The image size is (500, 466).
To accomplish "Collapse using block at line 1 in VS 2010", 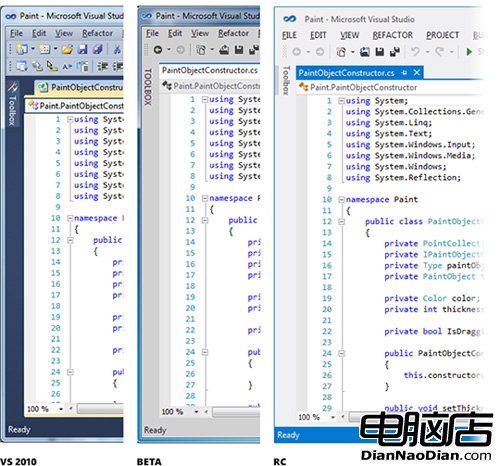I will (70, 119).
